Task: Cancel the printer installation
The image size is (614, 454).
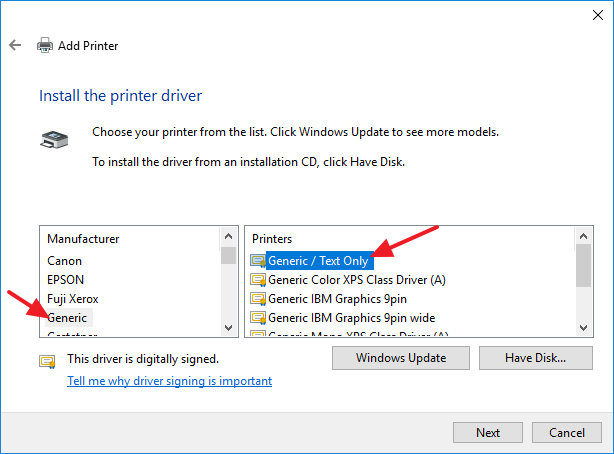Action: point(567,432)
